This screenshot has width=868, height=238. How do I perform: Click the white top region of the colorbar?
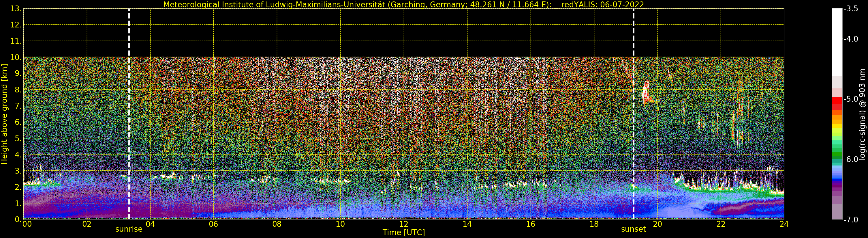(837, 42)
